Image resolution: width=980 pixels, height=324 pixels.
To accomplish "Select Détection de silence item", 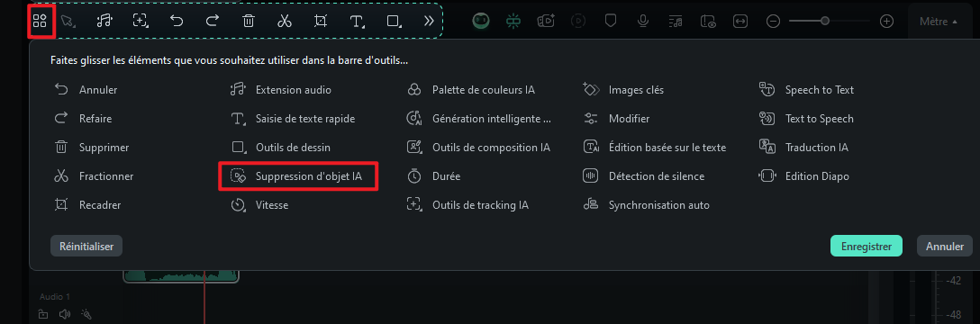I will (x=643, y=176).
